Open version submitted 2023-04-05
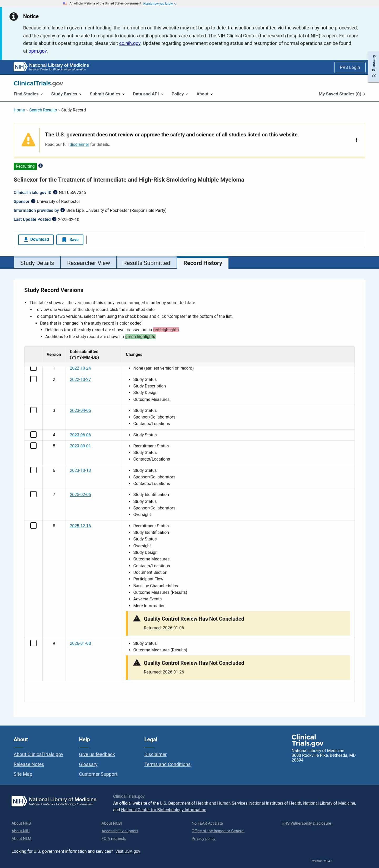 [x=80, y=410]
